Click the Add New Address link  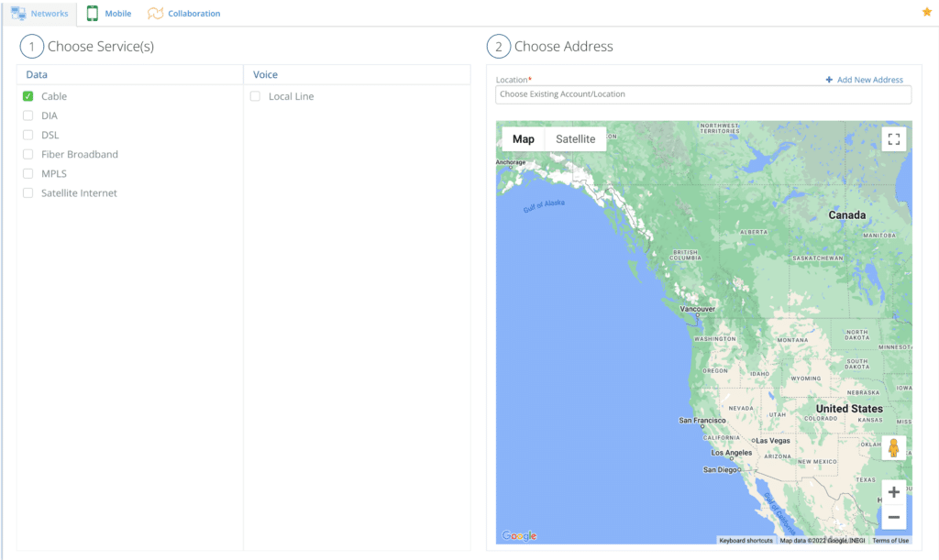pos(869,80)
